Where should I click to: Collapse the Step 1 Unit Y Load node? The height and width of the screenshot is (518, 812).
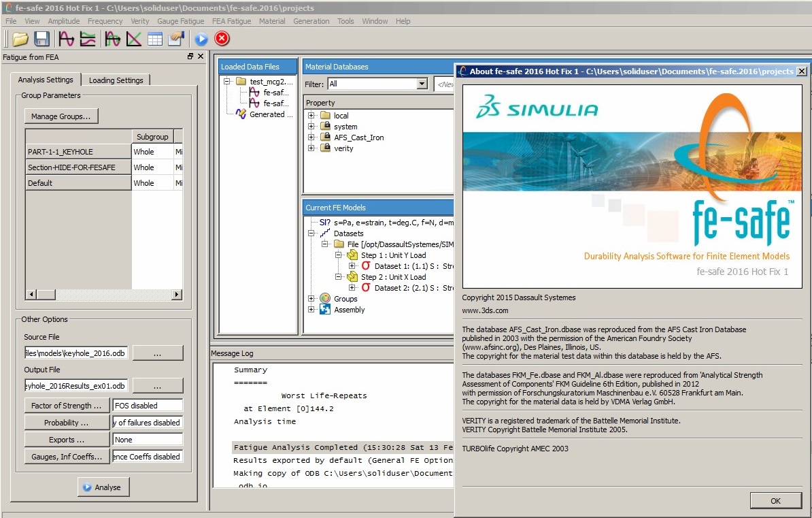[338, 255]
